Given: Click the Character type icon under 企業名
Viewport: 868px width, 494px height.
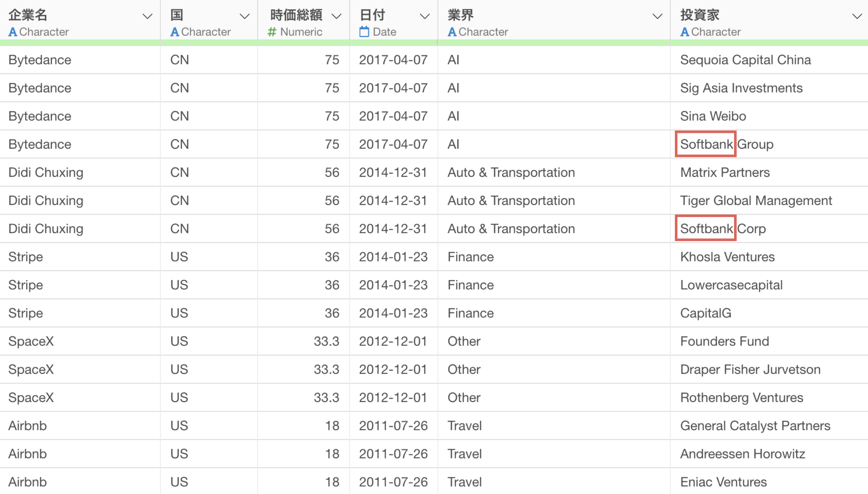Looking at the screenshot, I should tap(13, 32).
